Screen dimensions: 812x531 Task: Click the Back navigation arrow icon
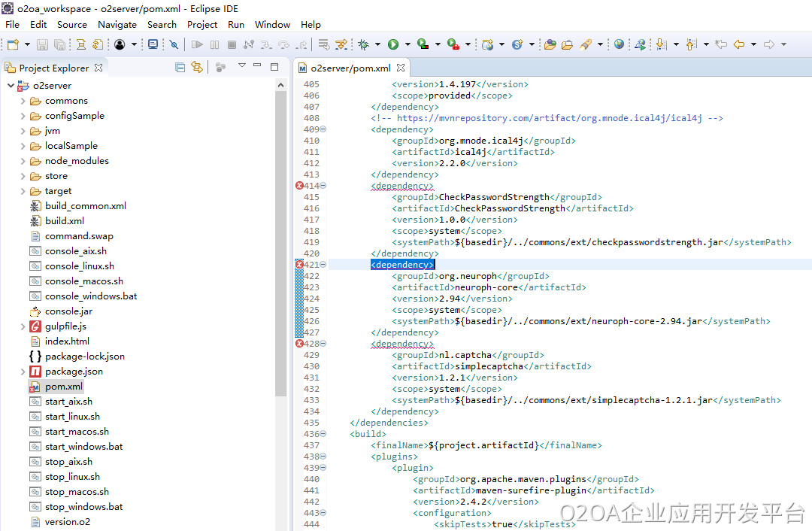(739, 44)
